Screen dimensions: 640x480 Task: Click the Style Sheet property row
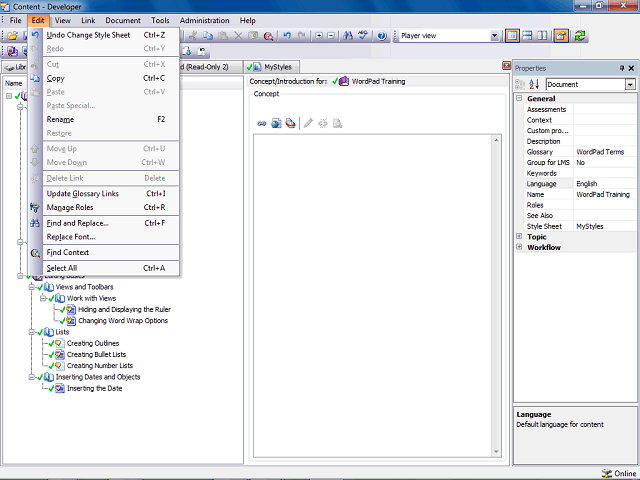click(580, 226)
